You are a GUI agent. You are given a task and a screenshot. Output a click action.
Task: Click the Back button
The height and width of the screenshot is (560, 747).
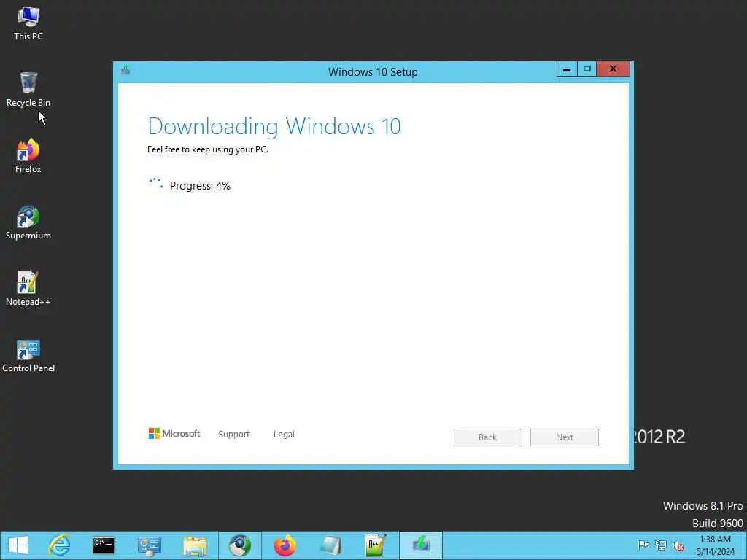(x=488, y=437)
